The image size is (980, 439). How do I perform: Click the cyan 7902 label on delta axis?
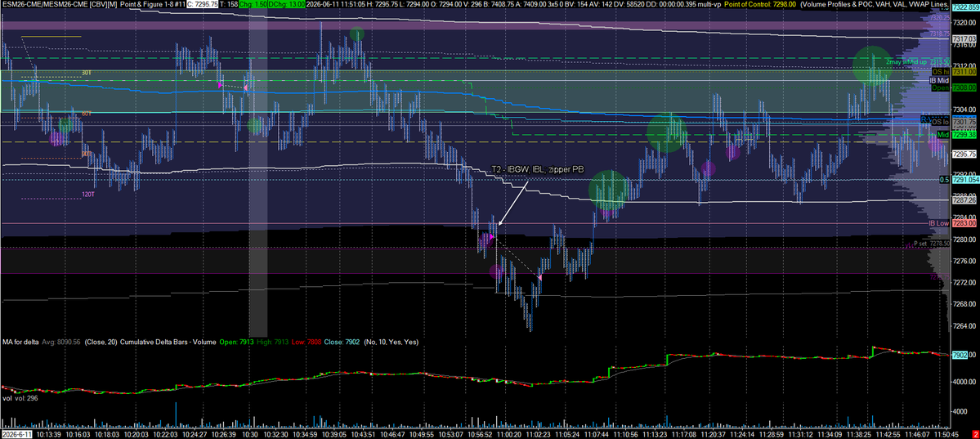(960, 355)
